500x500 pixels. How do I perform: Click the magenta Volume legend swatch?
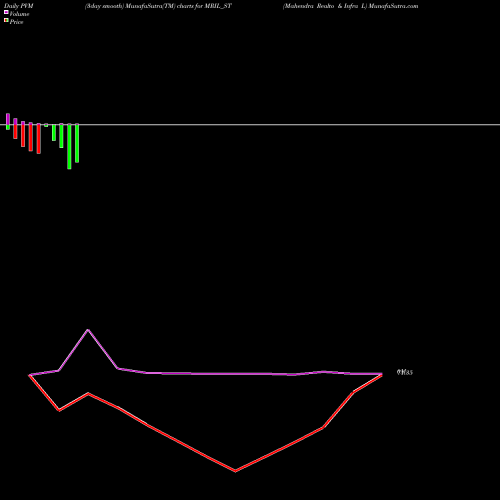point(6,12)
